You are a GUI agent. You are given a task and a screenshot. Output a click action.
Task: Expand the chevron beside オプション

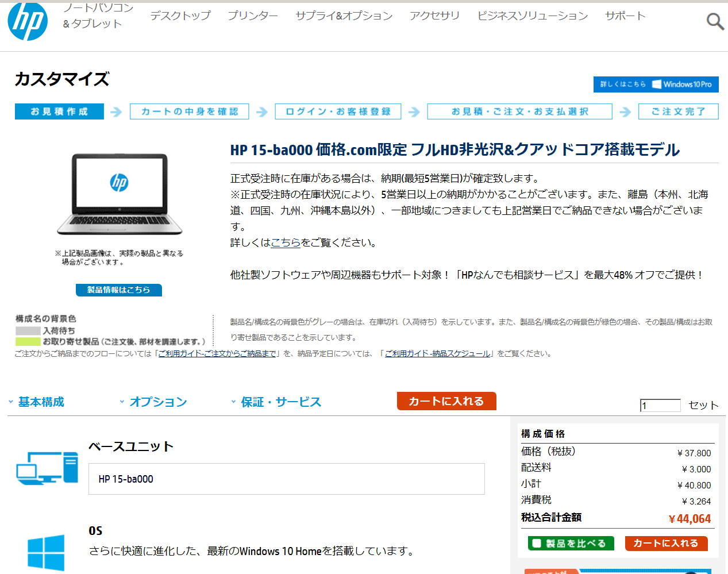[122, 402]
